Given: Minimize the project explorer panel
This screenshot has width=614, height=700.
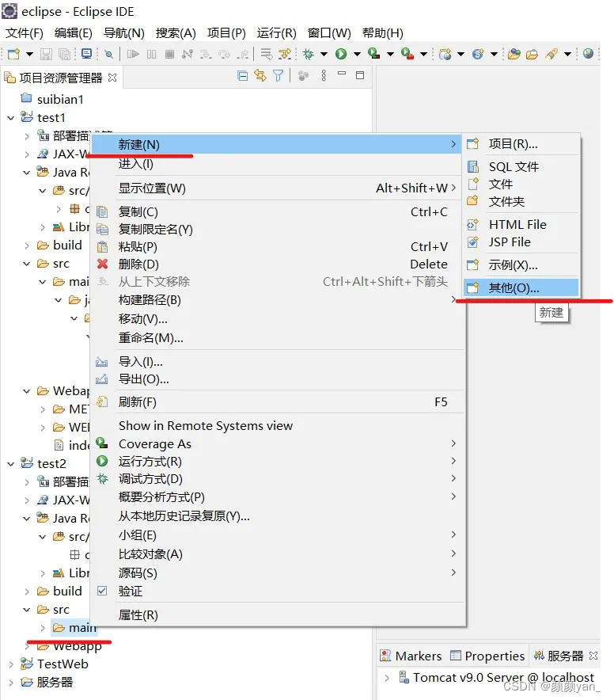Looking at the screenshot, I should click(342, 74).
